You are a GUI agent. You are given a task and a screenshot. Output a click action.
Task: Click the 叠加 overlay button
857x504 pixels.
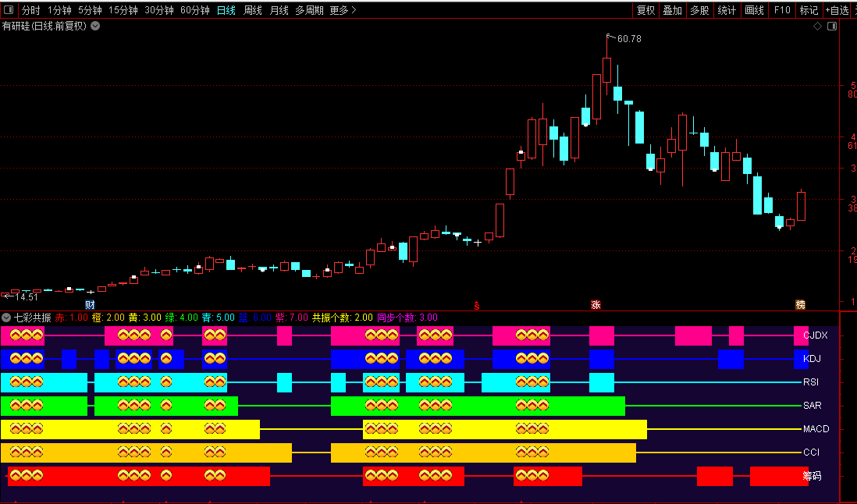tap(672, 10)
